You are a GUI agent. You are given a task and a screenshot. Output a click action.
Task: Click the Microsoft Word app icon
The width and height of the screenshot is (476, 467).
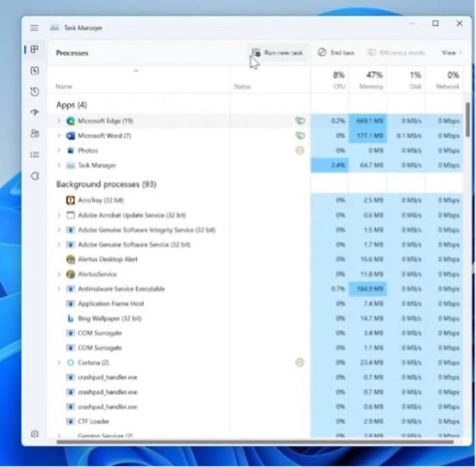coord(71,135)
